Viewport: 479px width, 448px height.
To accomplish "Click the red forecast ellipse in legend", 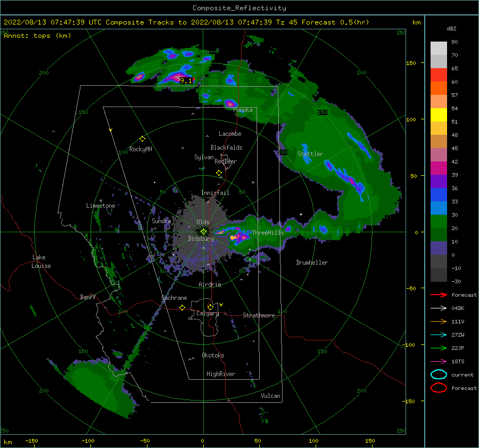I will [x=439, y=388].
